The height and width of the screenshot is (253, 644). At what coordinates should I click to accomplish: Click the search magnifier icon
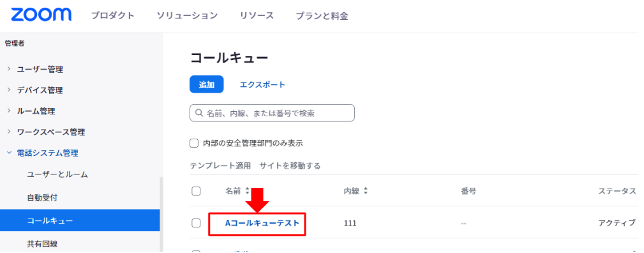coord(199,112)
